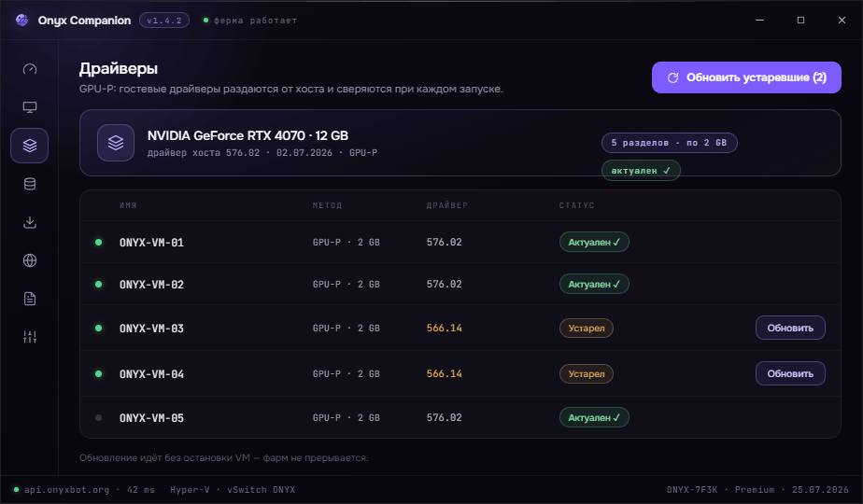Select the ONYX-VM-04 name
The image size is (863, 504).
(151, 373)
